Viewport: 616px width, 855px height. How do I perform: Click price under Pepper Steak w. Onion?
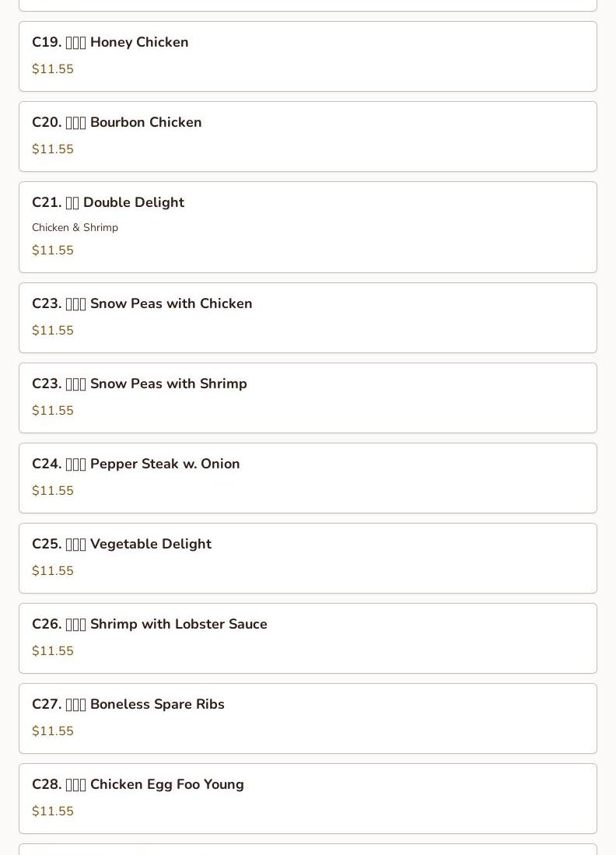53,491
